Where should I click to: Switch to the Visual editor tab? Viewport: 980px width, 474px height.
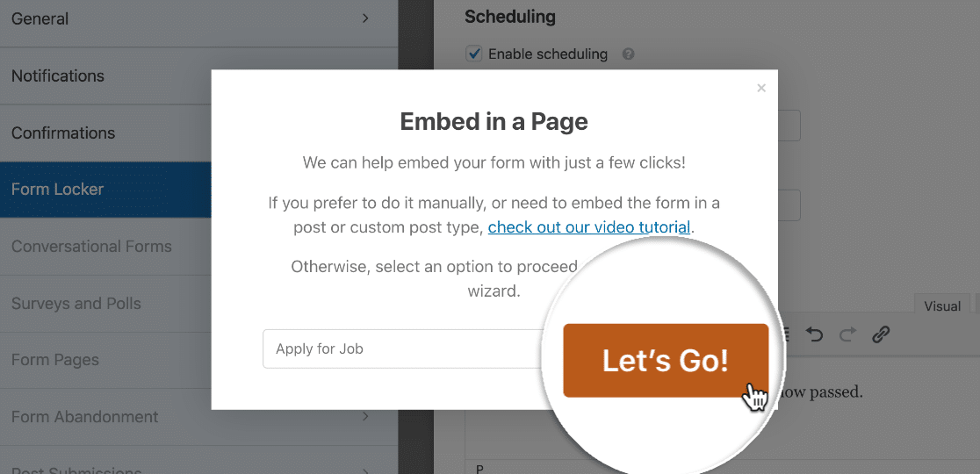coord(942,306)
